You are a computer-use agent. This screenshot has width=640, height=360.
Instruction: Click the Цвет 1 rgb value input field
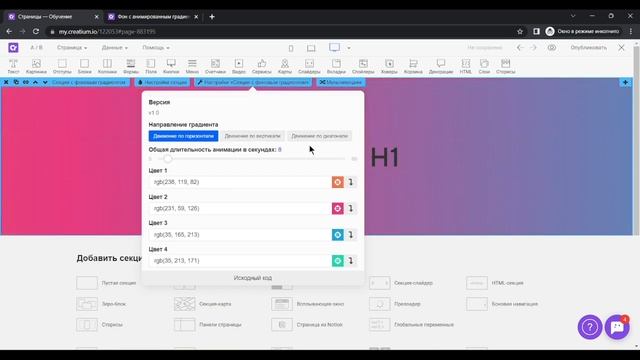240,182
